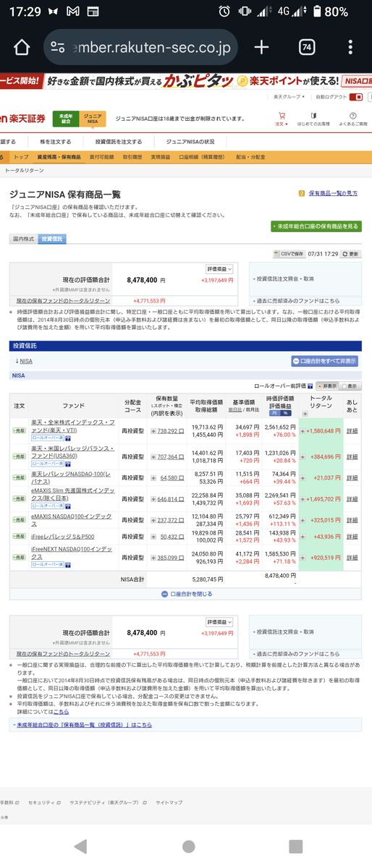Select 実現損益 submenu
The image size is (372, 868).
tap(160, 157)
